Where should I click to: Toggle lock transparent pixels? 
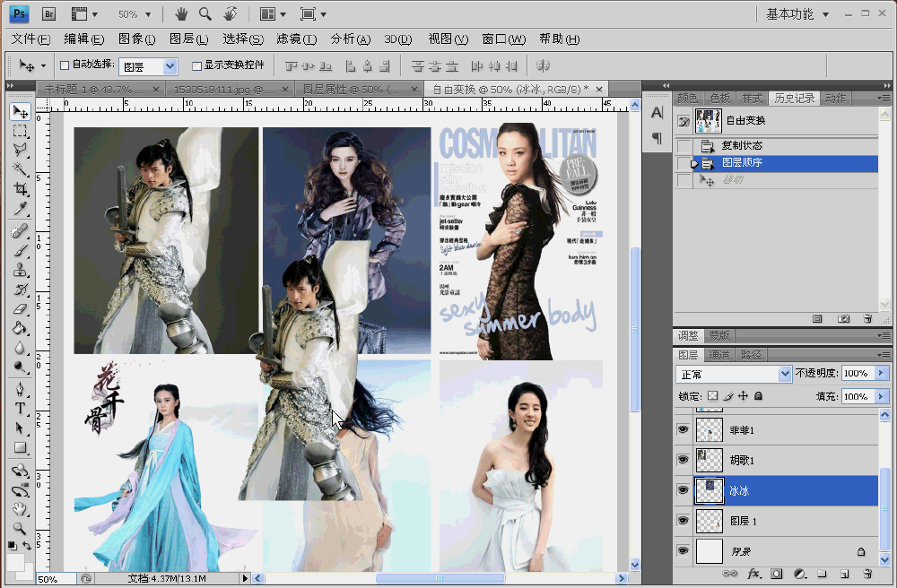712,395
